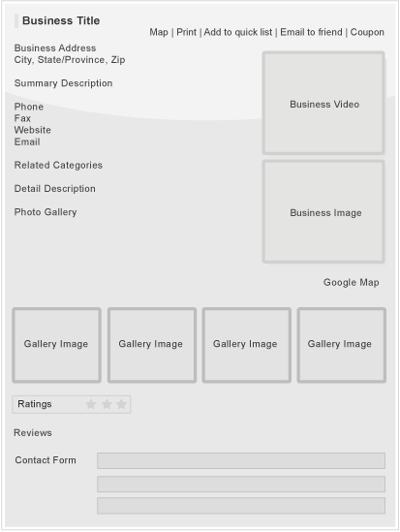Select Add to quick list link
The image size is (400, 532).
238,32
